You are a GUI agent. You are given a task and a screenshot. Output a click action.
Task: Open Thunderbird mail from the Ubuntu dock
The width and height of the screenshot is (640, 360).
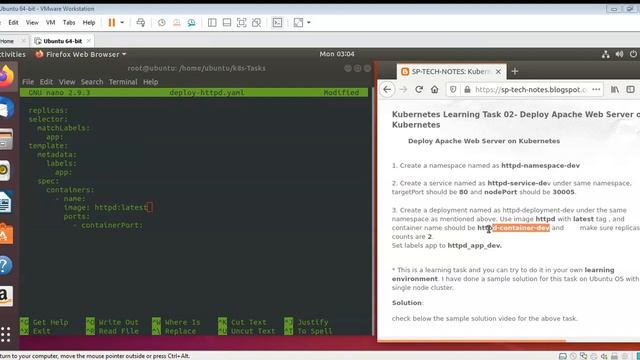(6, 108)
